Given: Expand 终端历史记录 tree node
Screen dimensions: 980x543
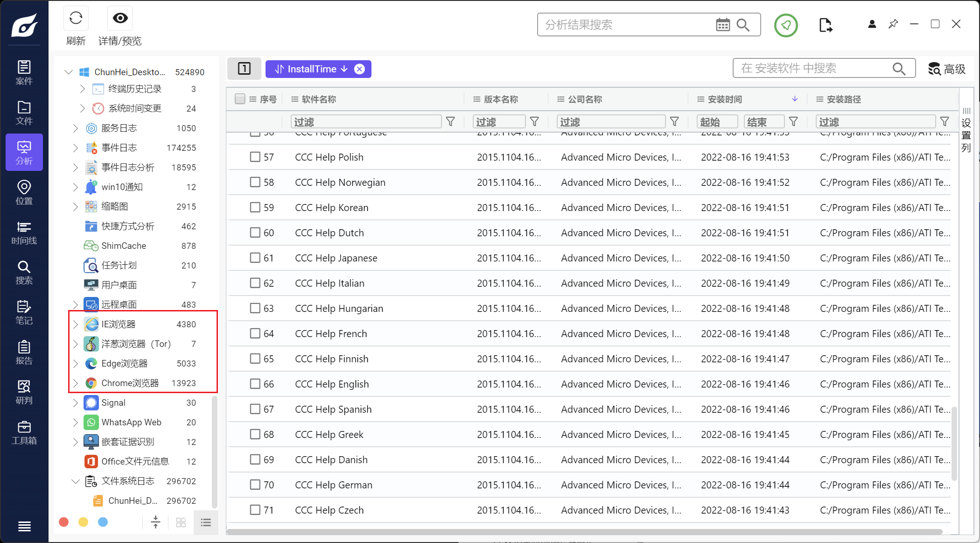Looking at the screenshot, I should click(x=82, y=89).
